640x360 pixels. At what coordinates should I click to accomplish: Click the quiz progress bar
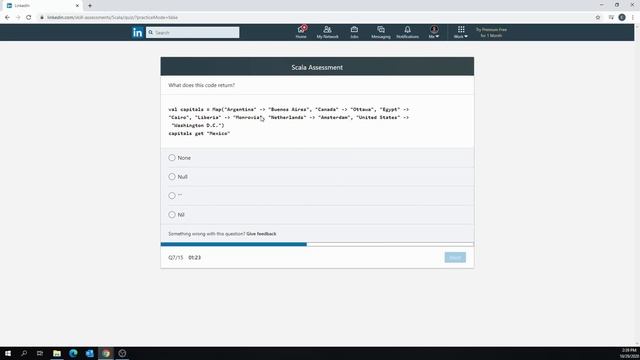coord(317,244)
